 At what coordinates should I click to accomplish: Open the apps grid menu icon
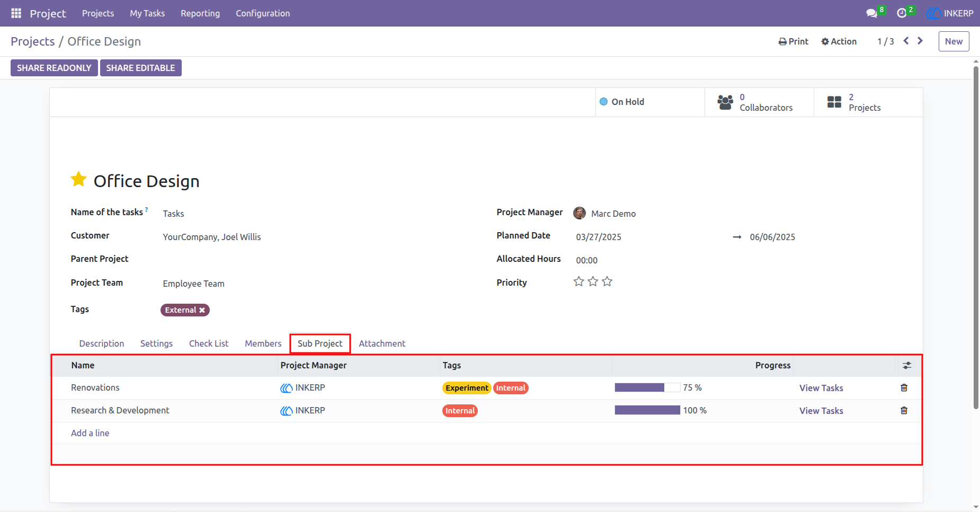tap(16, 13)
